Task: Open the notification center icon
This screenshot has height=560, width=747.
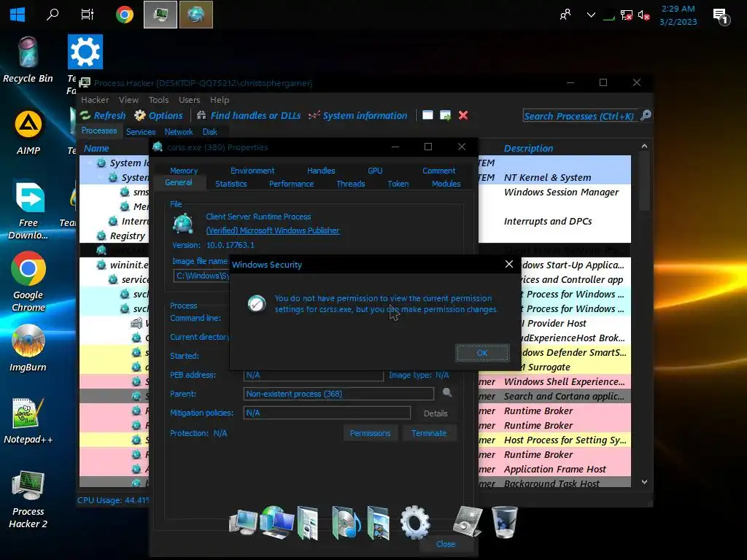Action: [x=720, y=16]
